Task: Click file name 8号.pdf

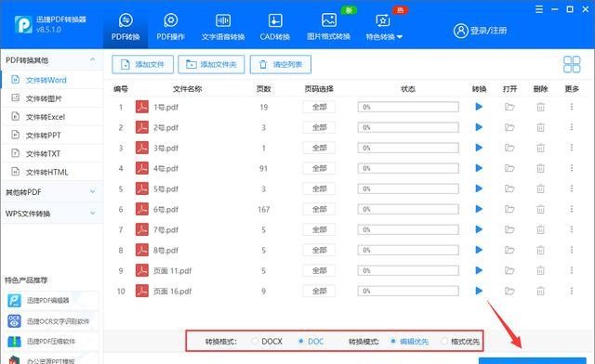Action: pyautogui.click(x=165, y=251)
